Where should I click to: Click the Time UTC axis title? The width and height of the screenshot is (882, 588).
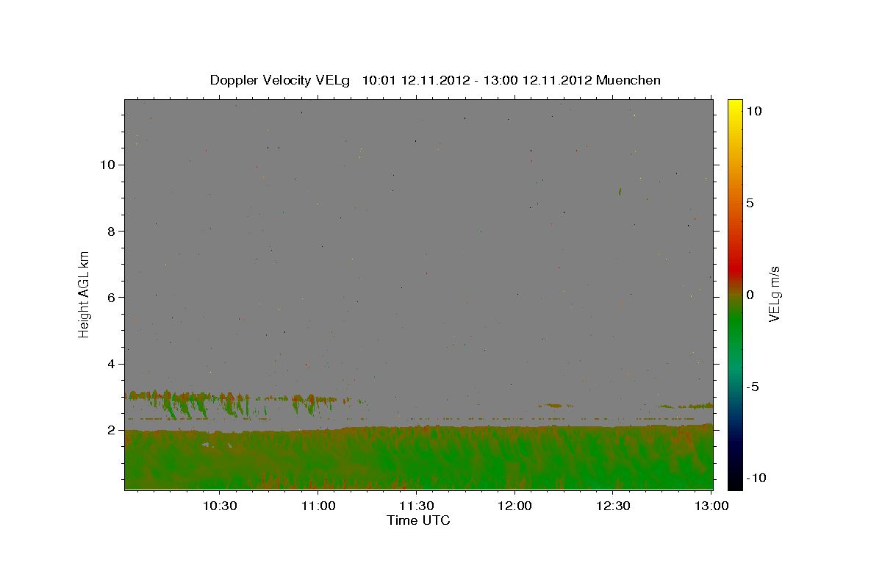418,520
